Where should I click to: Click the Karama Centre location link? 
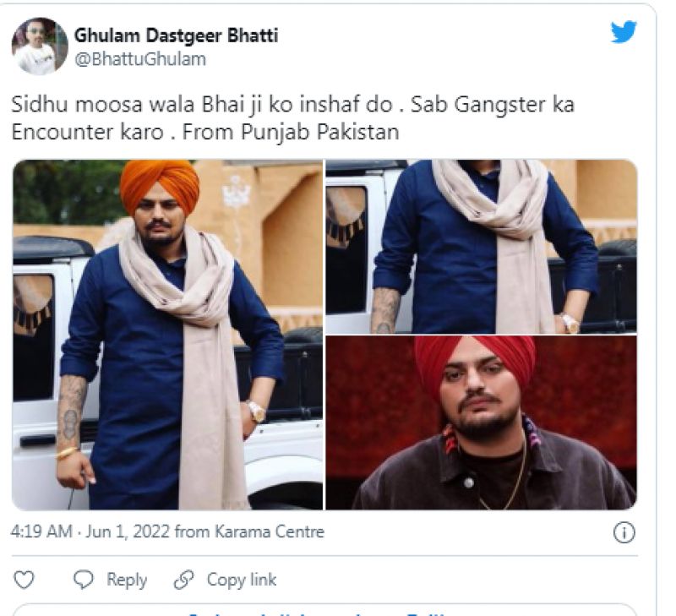(x=270, y=532)
